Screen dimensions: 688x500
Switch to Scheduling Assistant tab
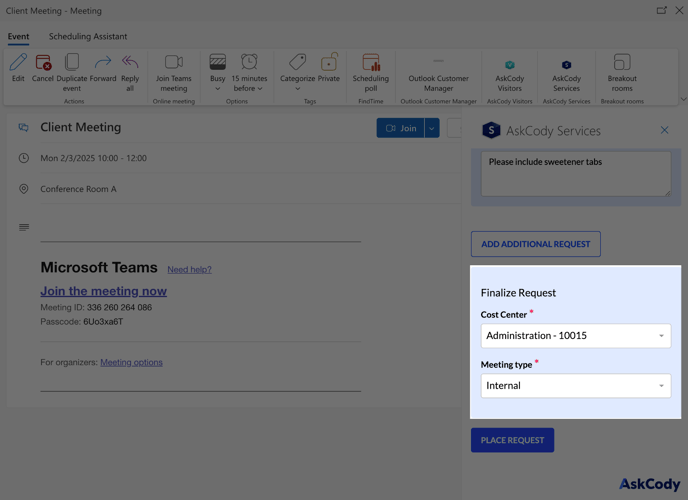[88, 36]
